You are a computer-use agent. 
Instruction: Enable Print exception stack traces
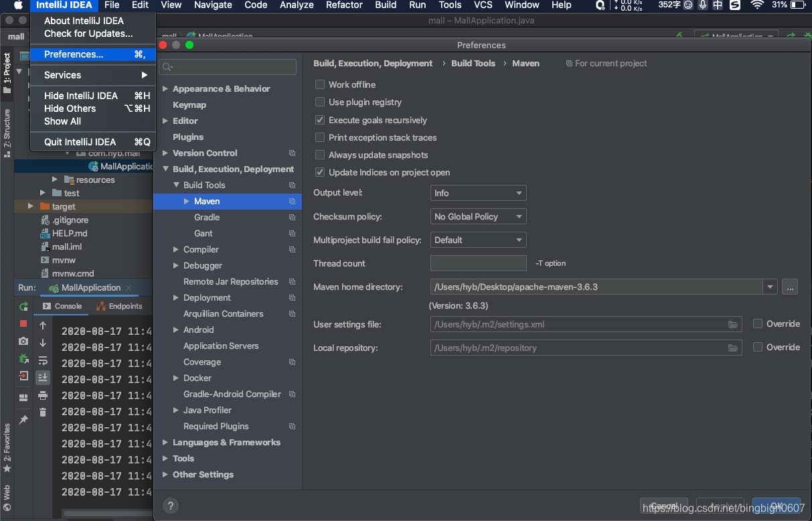pos(320,138)
